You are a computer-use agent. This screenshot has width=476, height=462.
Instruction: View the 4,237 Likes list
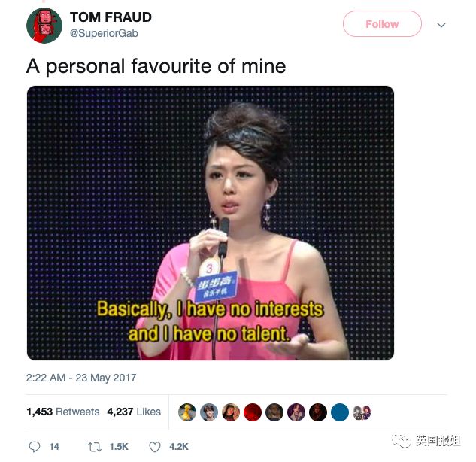134,412
